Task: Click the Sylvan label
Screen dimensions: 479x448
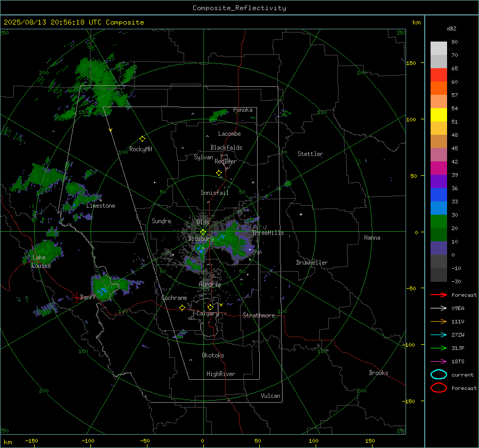Action: 203,157
